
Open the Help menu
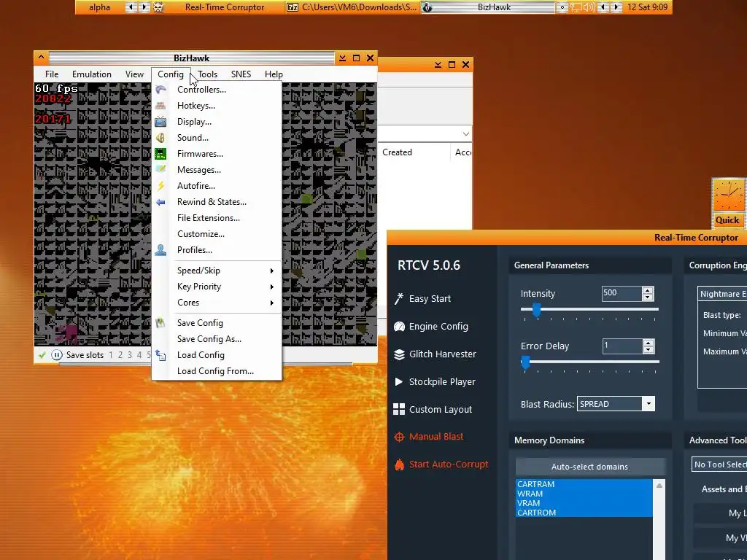[x=274, y=74]
